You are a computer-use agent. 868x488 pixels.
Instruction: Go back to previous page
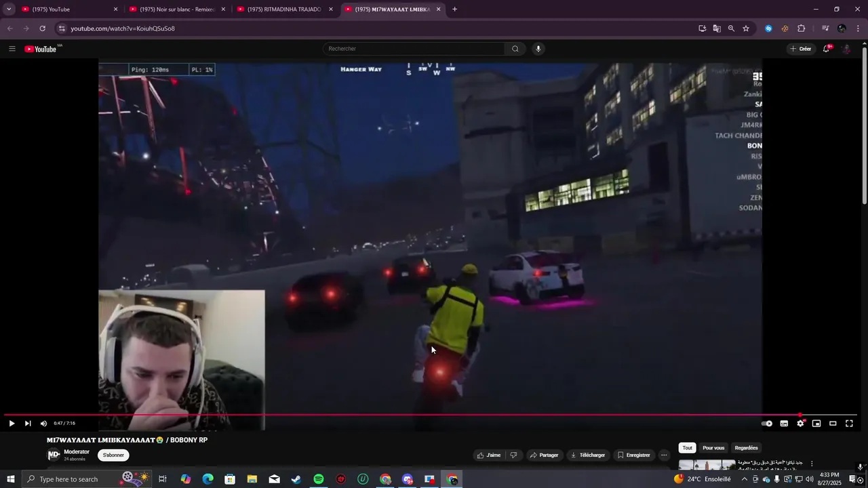pyautogui.click(x=9, y=28)
